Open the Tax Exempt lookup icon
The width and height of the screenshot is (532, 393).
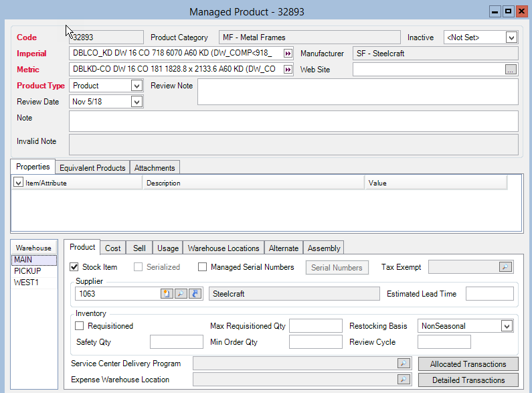coord(505,267)
